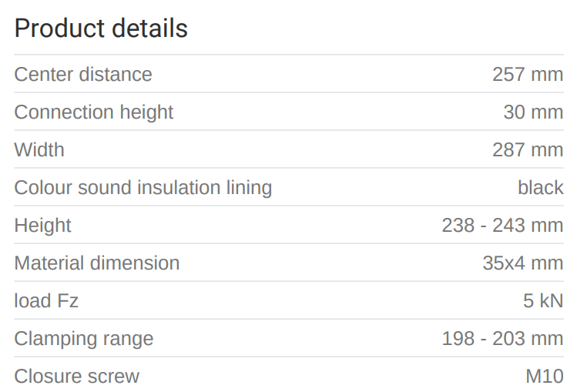Select the 'black' lining colour value

(540, 187)
